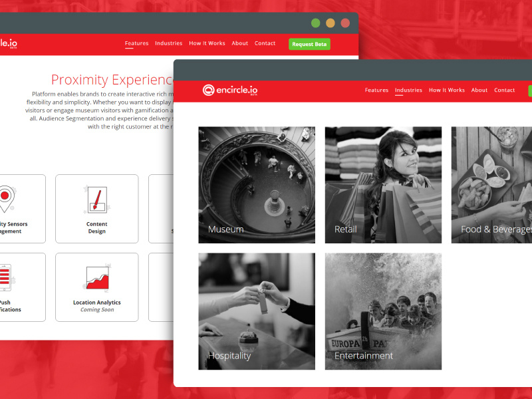The width and height of the screenshot is (532, 399).
Task: Click the encircle.io logo in front window
Action: click(x=230, y=90)
